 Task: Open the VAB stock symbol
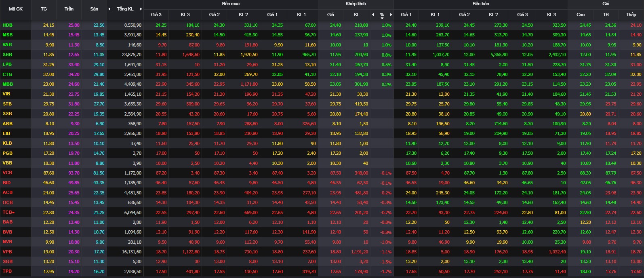tap(7, 44)
